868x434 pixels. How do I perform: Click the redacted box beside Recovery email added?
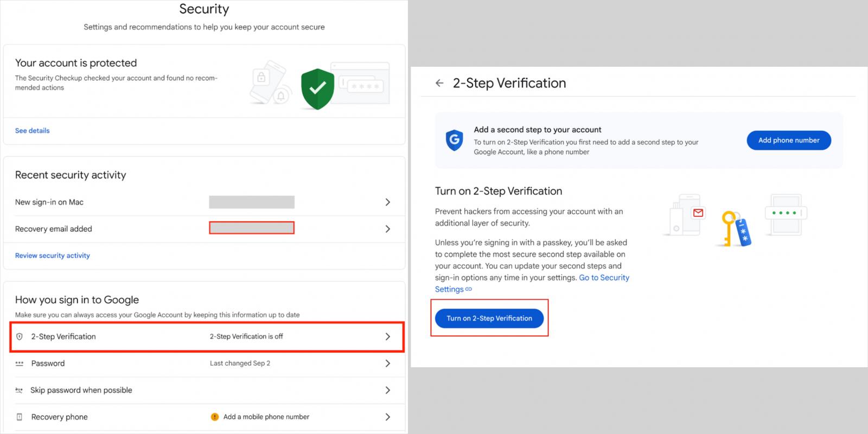click(x=252, y=228)
